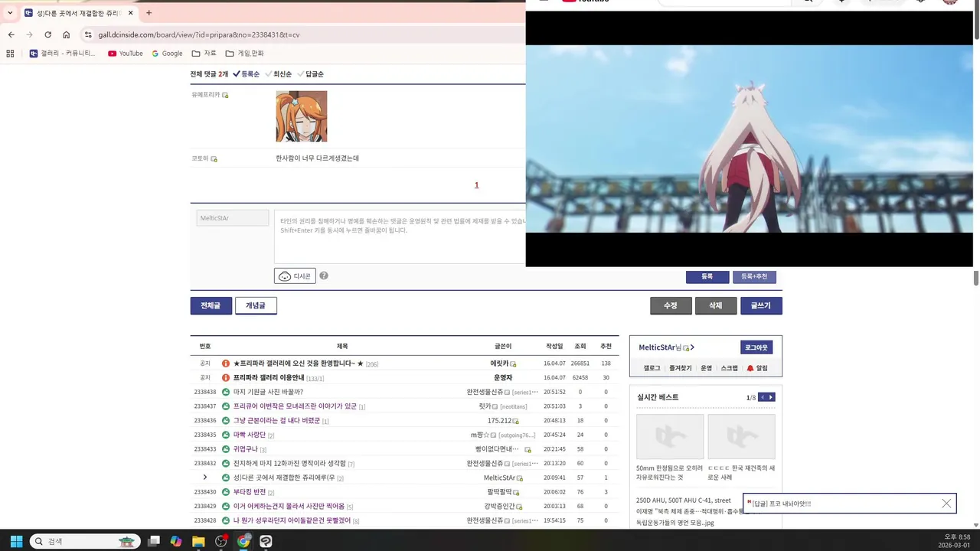Open author 에릿카 profile in post list

pos(499,364)
